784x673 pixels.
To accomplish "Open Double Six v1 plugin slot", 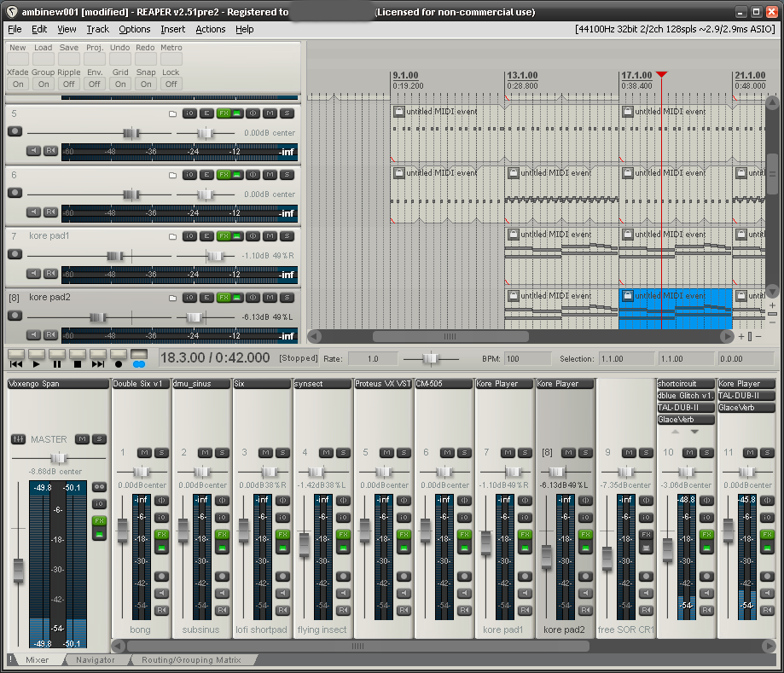I will tap(141, 384).
